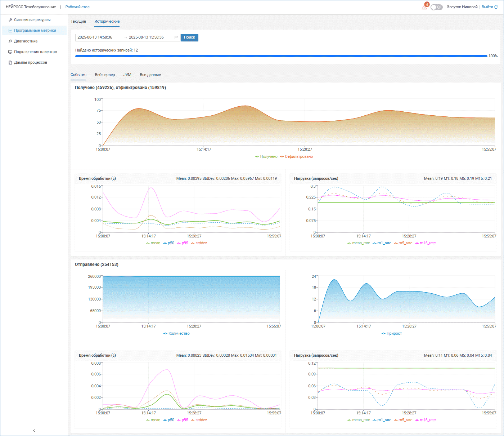This screenshot has width=504, height=436.
Task: Open Диагностика in sidebar
Action: (26, 41)
